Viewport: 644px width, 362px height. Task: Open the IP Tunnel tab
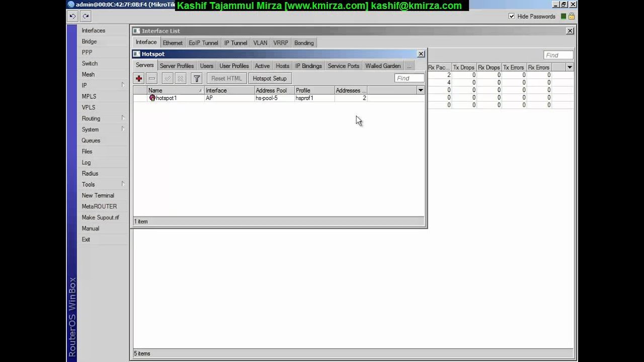point(235,43)
